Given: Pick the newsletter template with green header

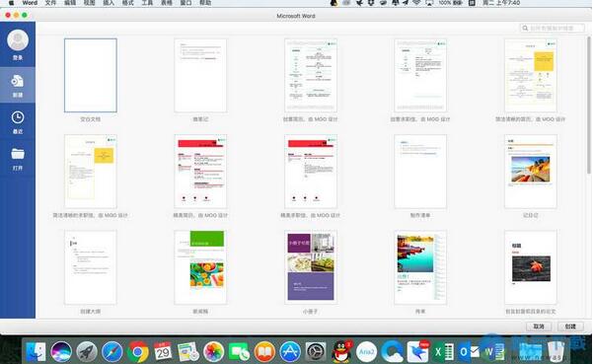Looking at the screenshot, I should point(200,267).
